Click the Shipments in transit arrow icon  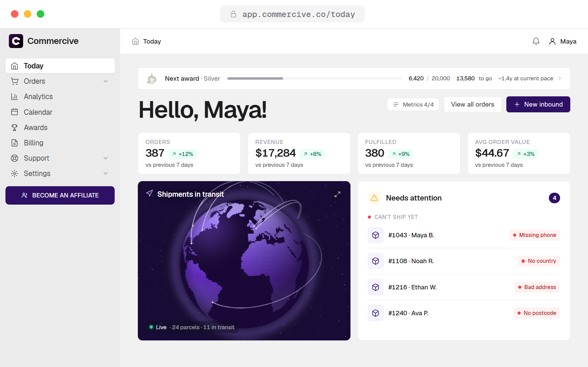pyautogui.click(x=149, y=193)
